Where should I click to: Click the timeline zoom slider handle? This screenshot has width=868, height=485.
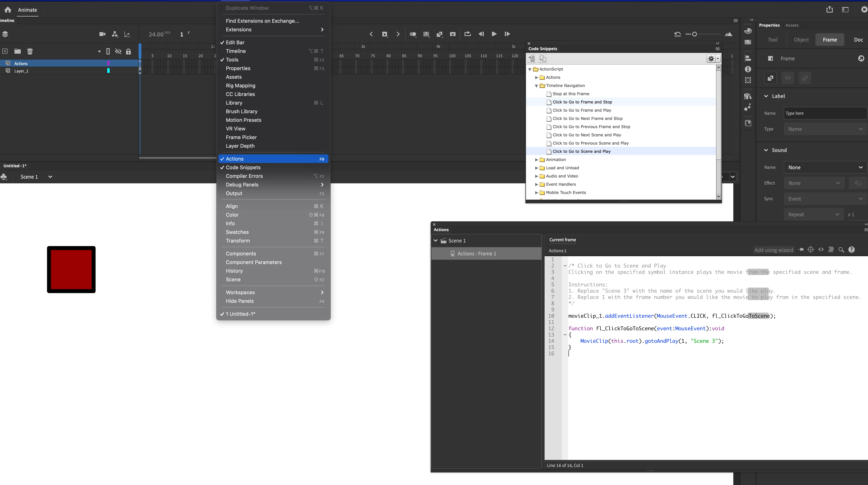pos(695,34)
